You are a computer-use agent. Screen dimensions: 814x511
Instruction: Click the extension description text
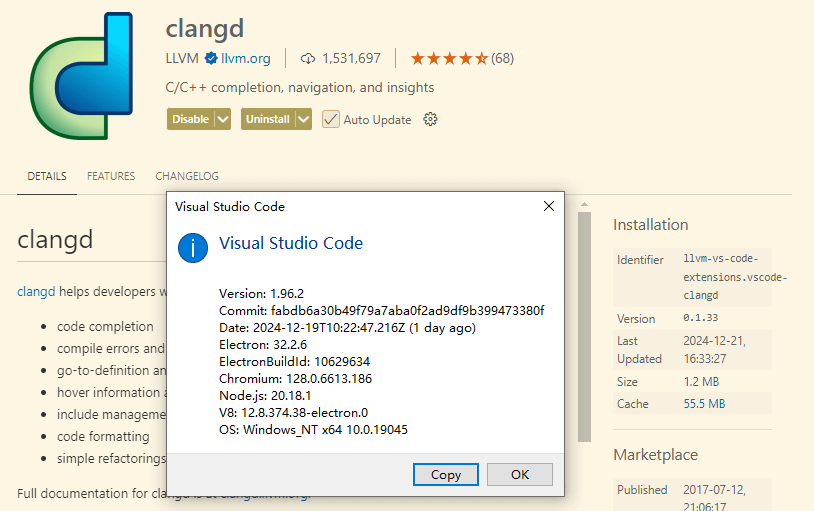[300, 87]
